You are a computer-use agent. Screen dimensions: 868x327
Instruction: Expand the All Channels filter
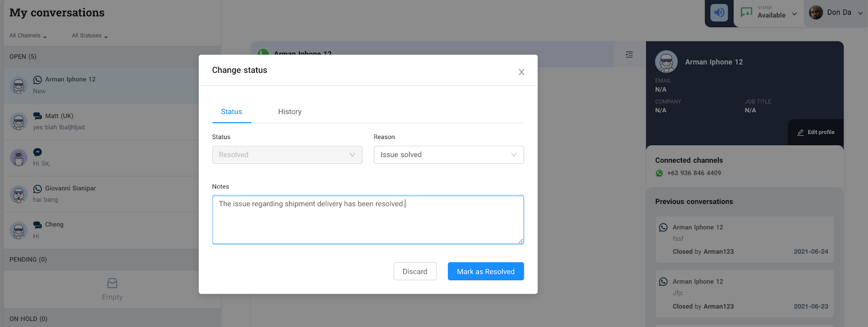click(x=28, y=36)
